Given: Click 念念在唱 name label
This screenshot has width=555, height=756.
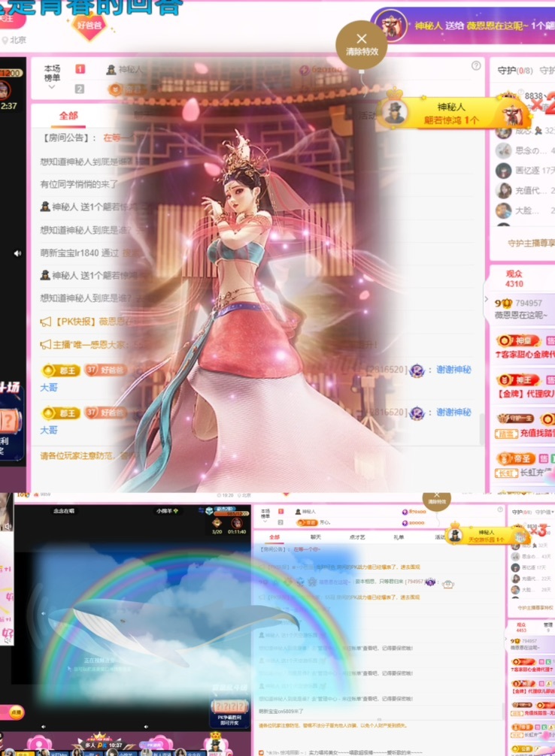Looking at the screenshot, I should tap(64, 510).
